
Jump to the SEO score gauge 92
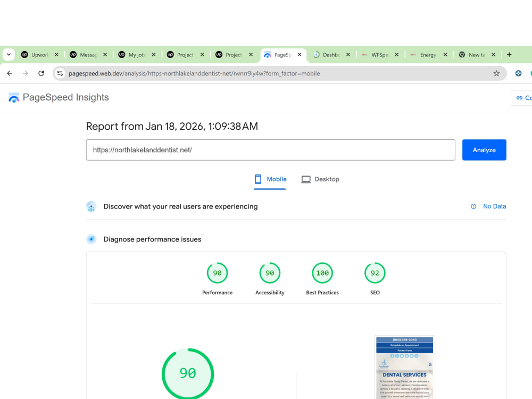point(375,273)
